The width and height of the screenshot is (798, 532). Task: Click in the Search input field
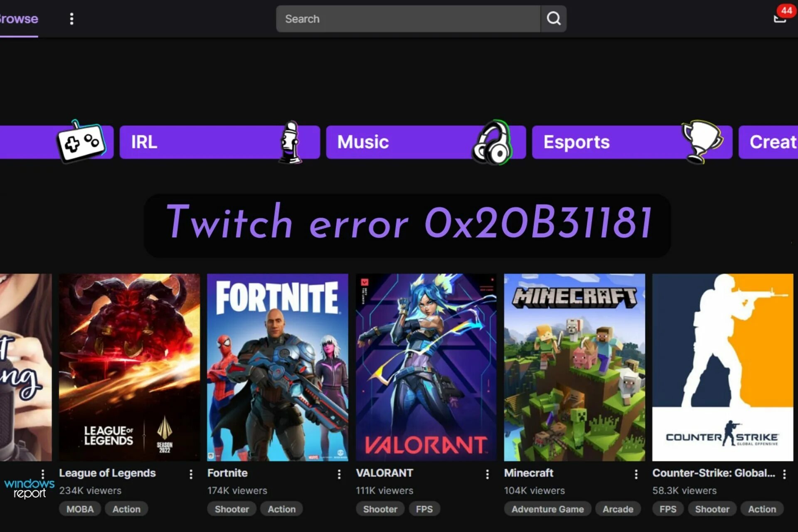tap(407, 19)
